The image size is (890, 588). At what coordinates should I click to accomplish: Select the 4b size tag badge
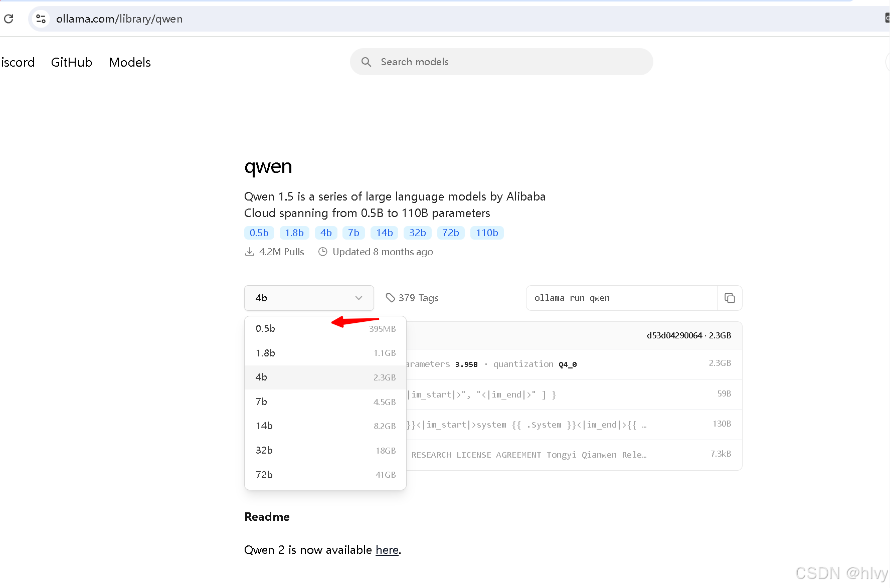[x=326, y=233]
